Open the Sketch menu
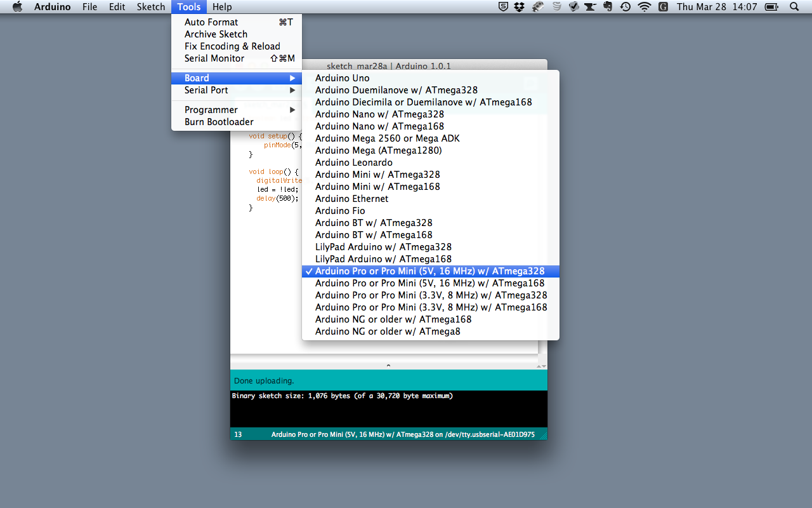The width and height of the screenshot is (812, 508). 151,7
